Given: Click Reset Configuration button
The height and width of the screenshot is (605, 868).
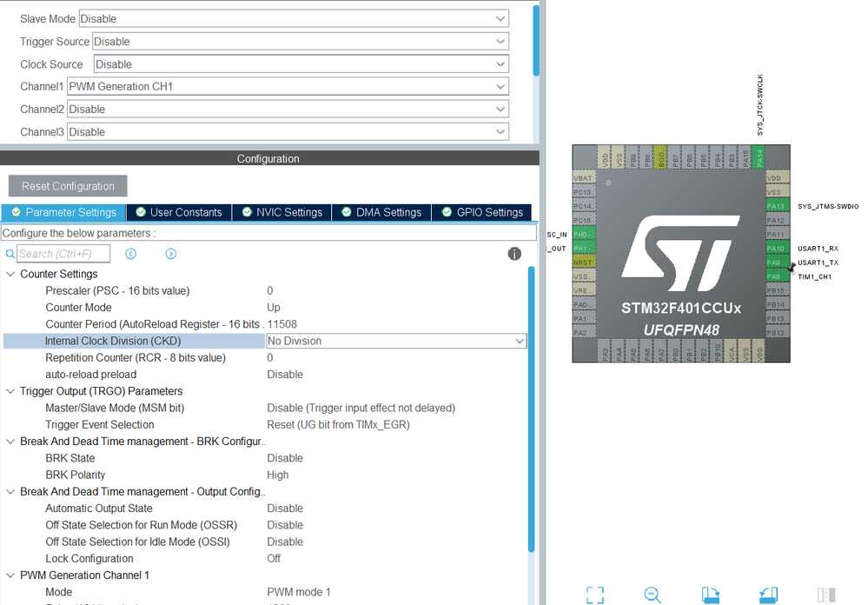Looking at the screenshot, I should [x=68, y=186].
